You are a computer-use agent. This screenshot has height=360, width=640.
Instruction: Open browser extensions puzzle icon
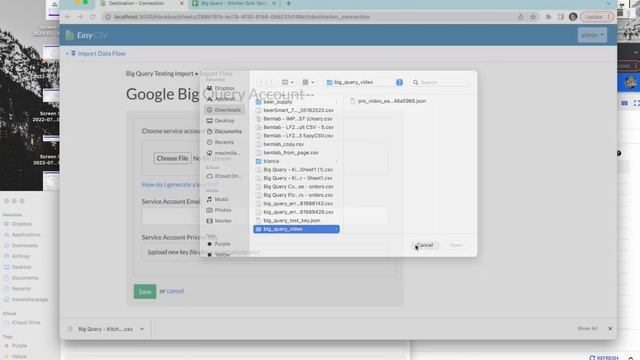click(548, 17)
